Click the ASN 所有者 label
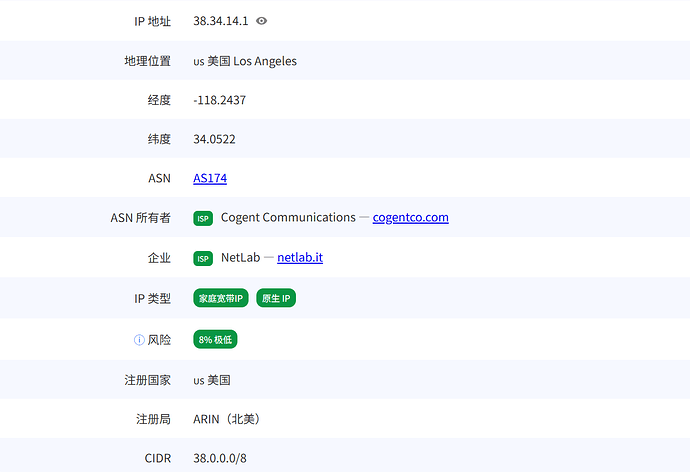690x472 pixels. [140, 218]
